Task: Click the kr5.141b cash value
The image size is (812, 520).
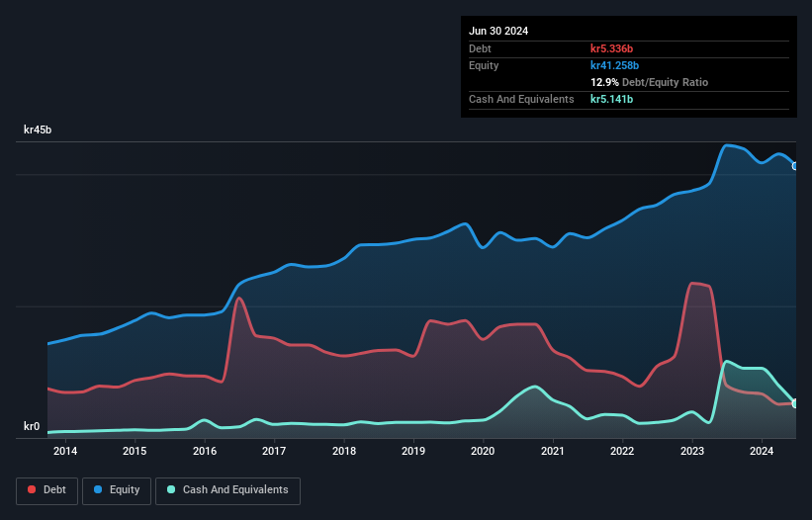Action: (x=611, y=99)
